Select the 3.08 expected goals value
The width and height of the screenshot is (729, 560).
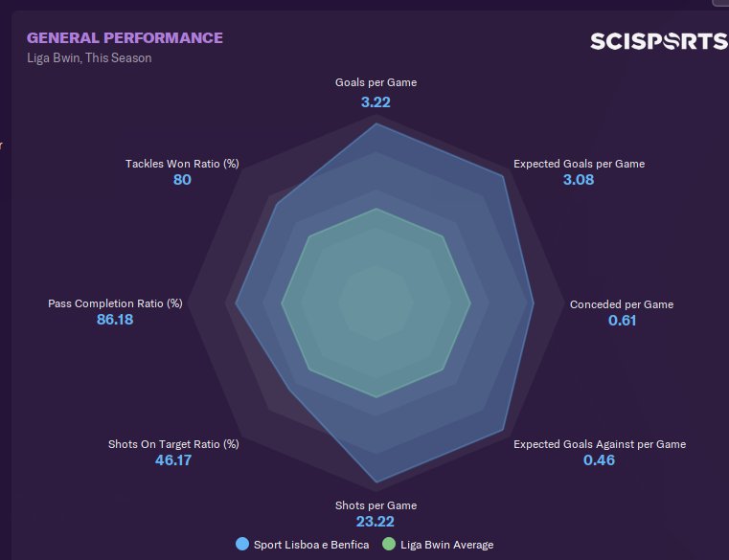(579, 180)
